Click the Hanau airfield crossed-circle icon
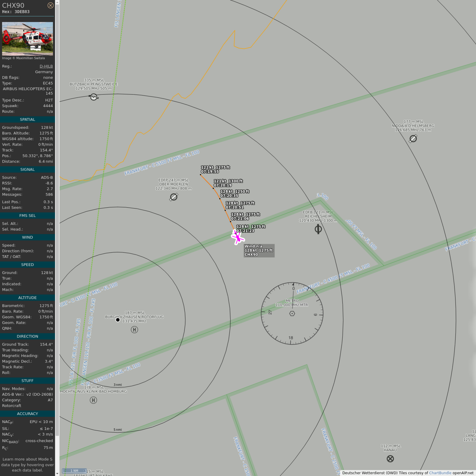 pos(390,458)
